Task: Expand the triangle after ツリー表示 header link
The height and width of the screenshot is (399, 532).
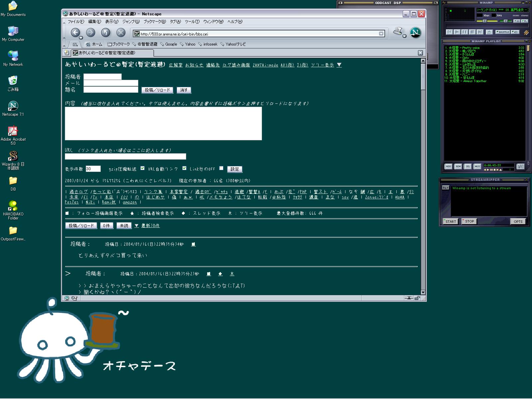Action: tap(339, 65)
